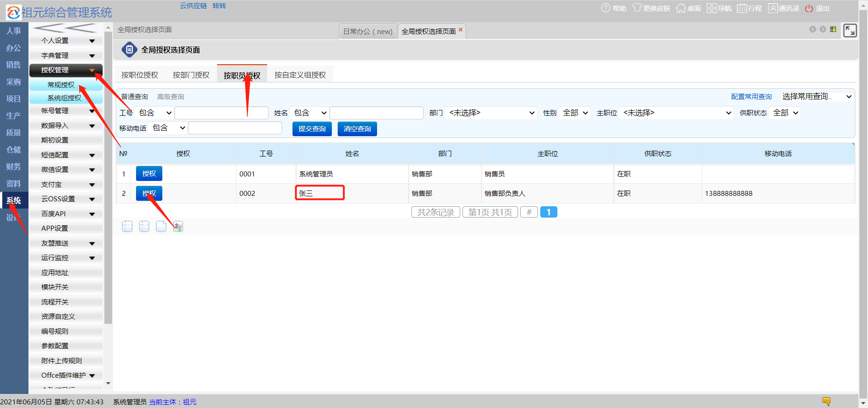Open the 姓名 match-type dropdown

coord(309,113)
